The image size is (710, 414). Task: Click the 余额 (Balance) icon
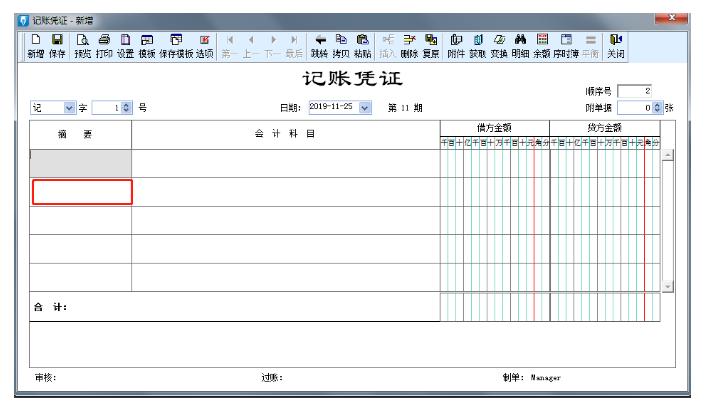click(542, 46)
